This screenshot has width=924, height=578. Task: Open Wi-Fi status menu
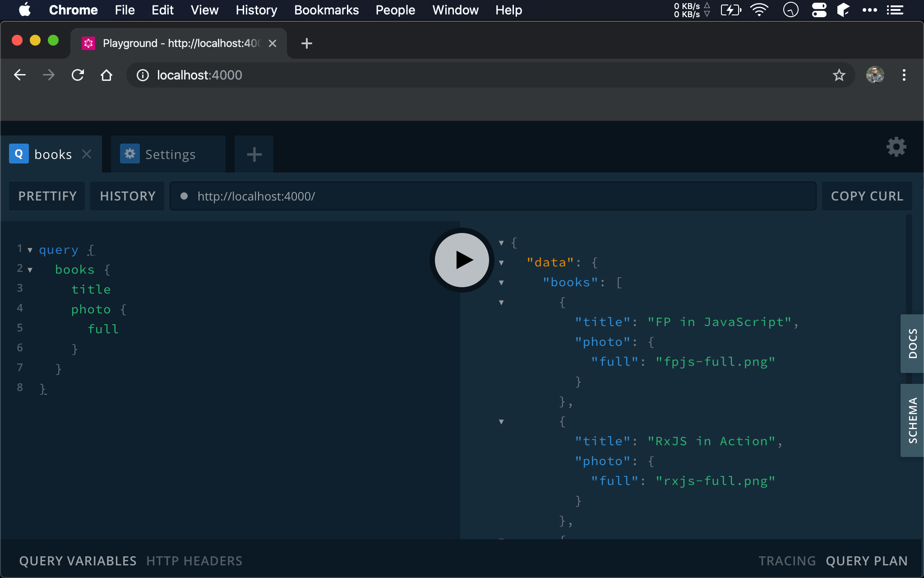tap(759, 9)
